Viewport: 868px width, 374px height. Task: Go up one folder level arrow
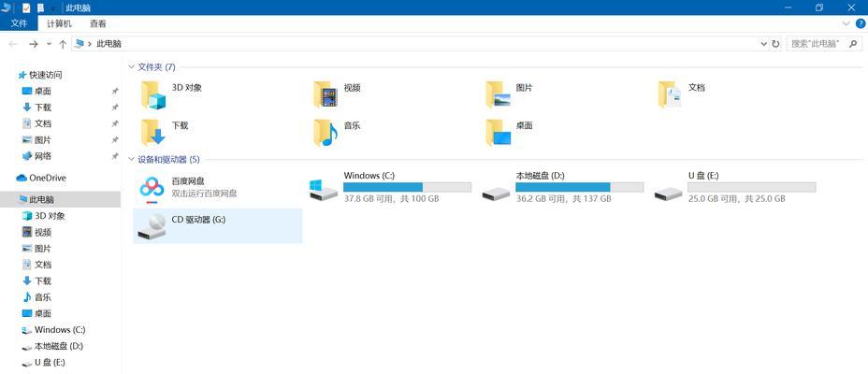(63, 44)
